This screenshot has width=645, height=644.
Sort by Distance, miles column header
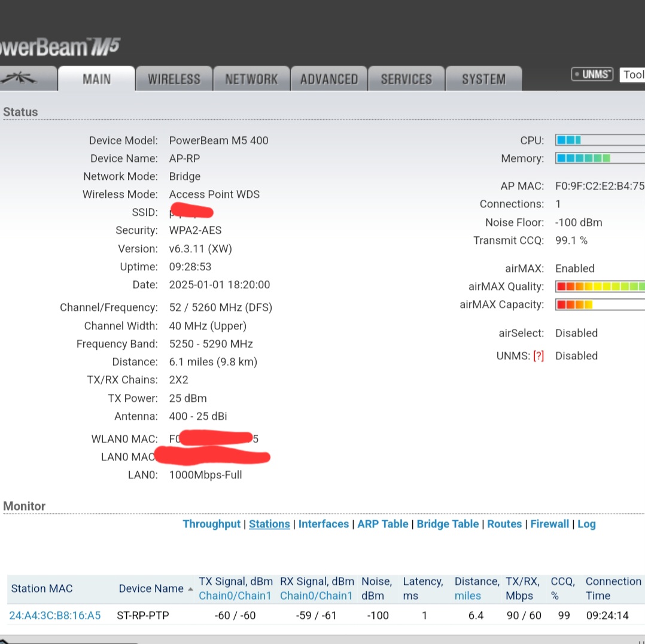point(477,588)
